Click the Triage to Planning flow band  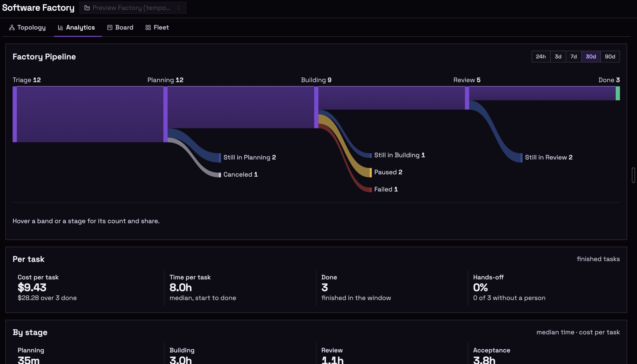90,114
